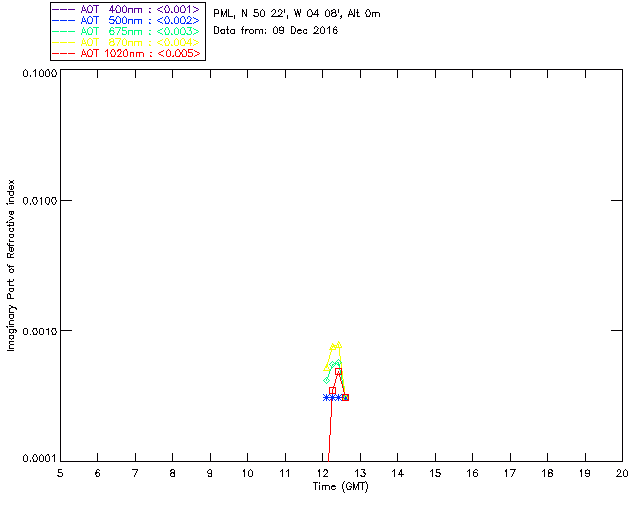Screen dimensions: 640x512
Task: Click the 'Data from: 09 Dec 2016' text
Action: [x=276, y=31]
